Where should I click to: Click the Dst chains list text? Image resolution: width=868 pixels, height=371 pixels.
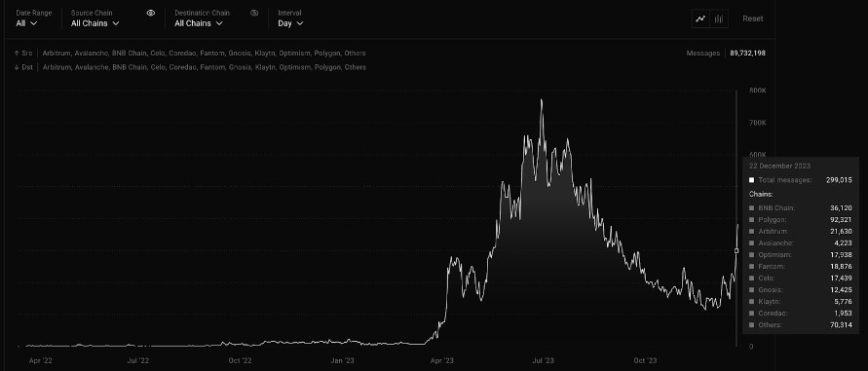click(x=204, y=67)
